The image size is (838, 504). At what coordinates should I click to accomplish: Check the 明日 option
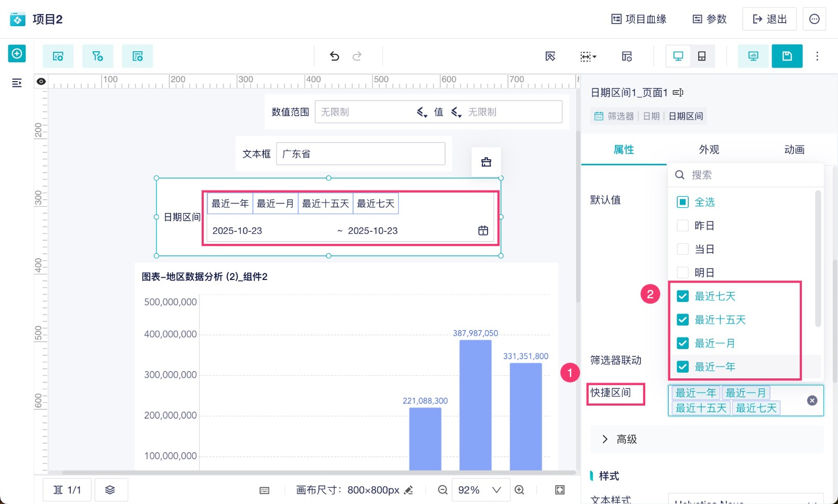682,273
